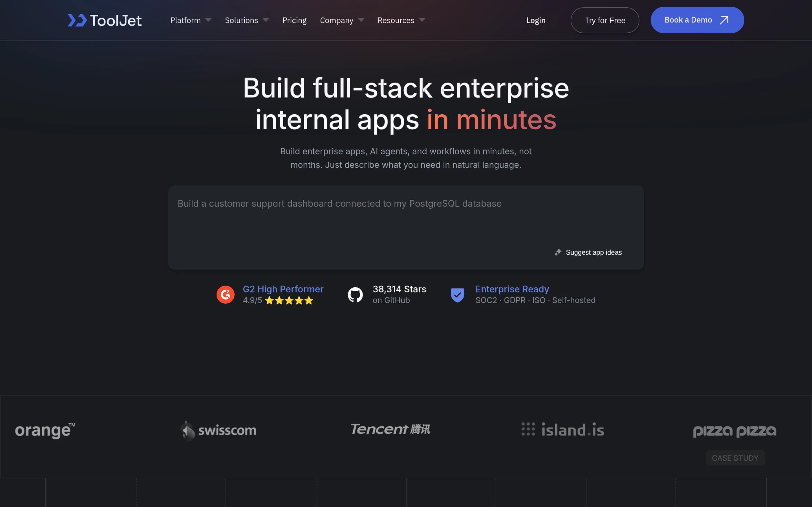
Task: Click the Try for Free button
Action: click(x=605, y=21)
